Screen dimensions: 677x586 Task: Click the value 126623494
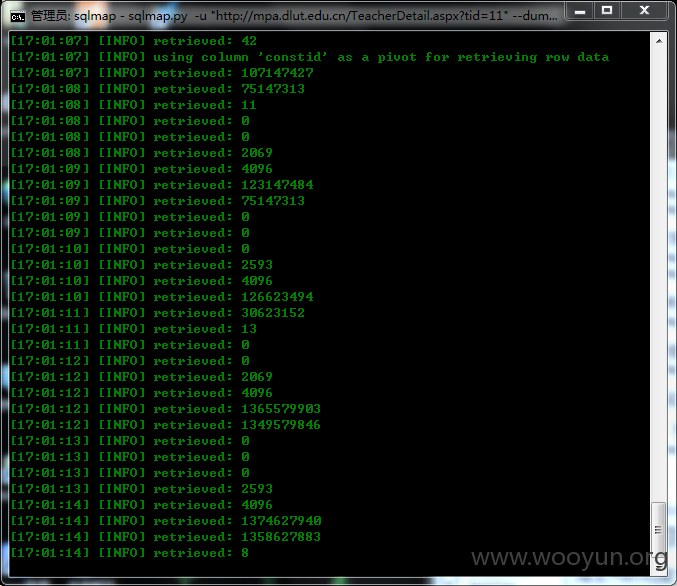pos(277,297)
